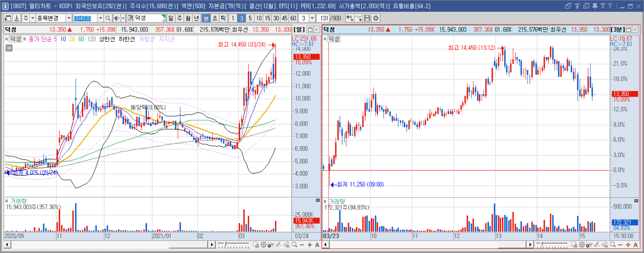Toggle the 거래량 checkbox in 3-minute volume panel
This screenshot has width=644, height=253.
click(325, 201)
